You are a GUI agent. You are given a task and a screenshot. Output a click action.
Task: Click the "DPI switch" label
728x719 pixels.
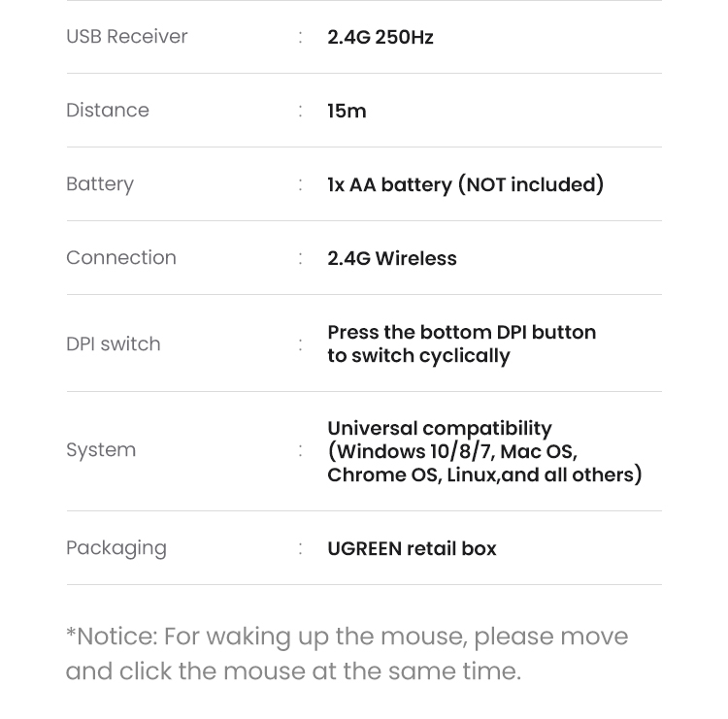pos(113,344)
